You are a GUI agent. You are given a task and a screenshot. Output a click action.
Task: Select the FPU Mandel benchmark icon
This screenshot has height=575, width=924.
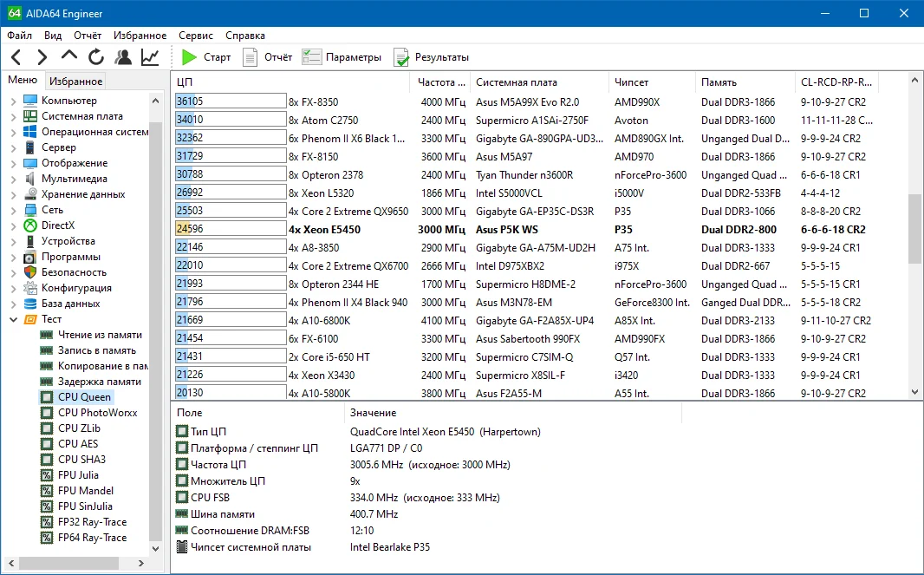(47, 491)
